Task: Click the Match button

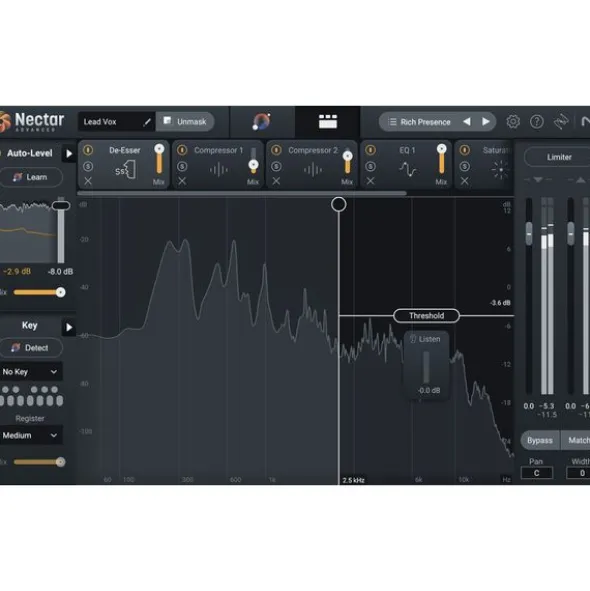Action: pyautogui.click(x=576, y=440)
